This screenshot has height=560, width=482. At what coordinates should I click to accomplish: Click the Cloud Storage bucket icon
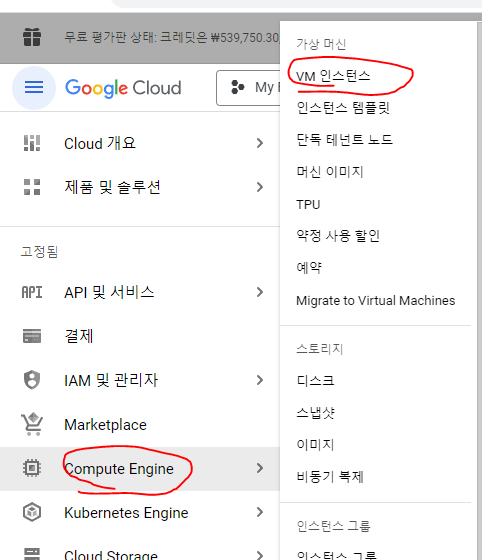pos(32,554)
